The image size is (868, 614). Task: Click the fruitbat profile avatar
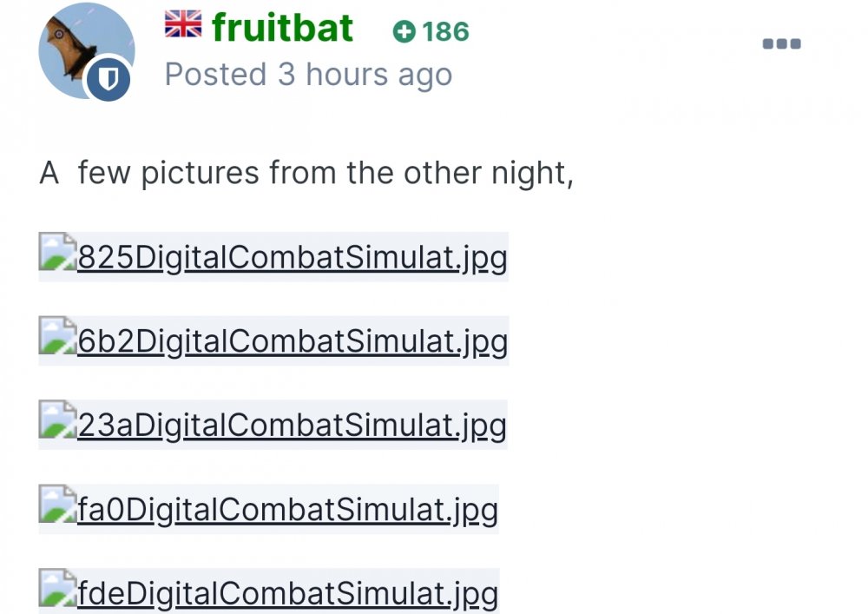(85, 49)
